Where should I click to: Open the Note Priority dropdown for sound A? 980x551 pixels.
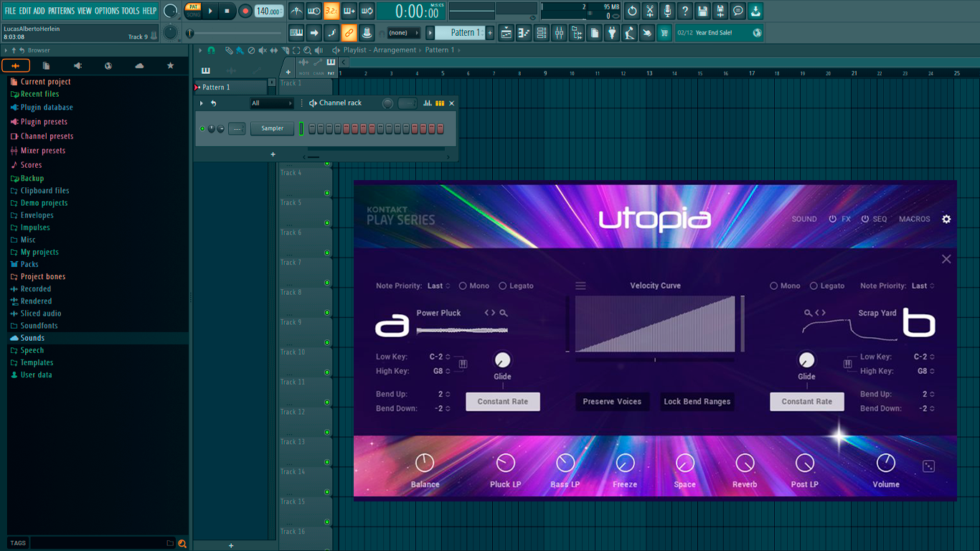click(438, 286)
